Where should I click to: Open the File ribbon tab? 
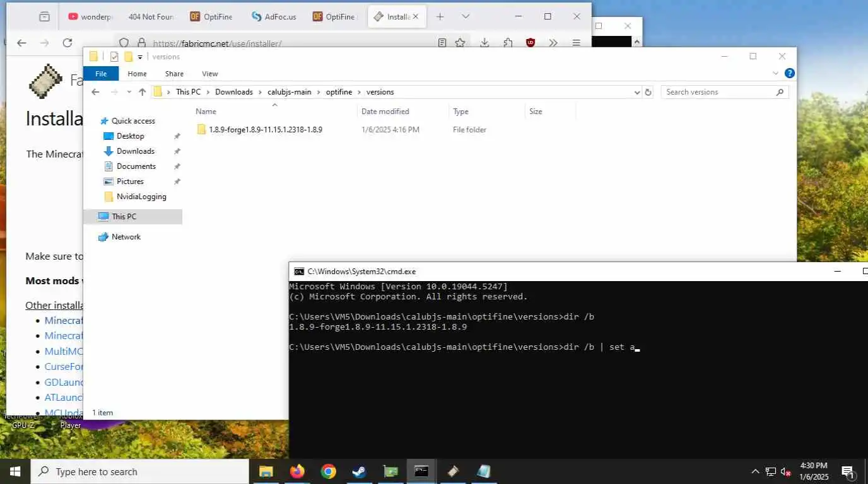click(101, 74)
